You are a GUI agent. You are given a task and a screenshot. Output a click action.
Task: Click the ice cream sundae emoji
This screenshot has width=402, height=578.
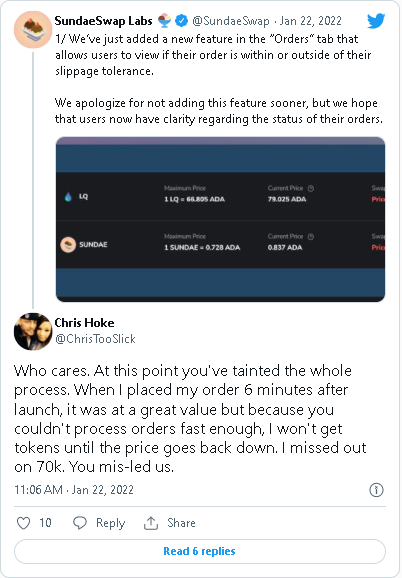click(164, 21)
